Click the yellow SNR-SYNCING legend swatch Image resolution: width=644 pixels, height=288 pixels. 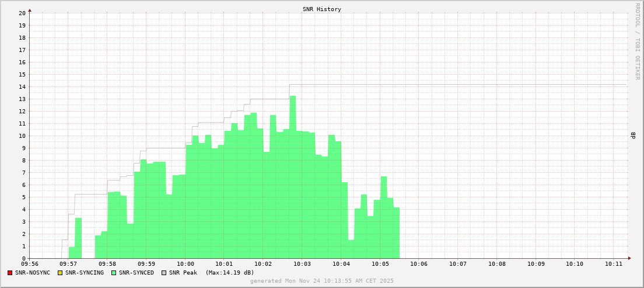click(x=60, y=273)
